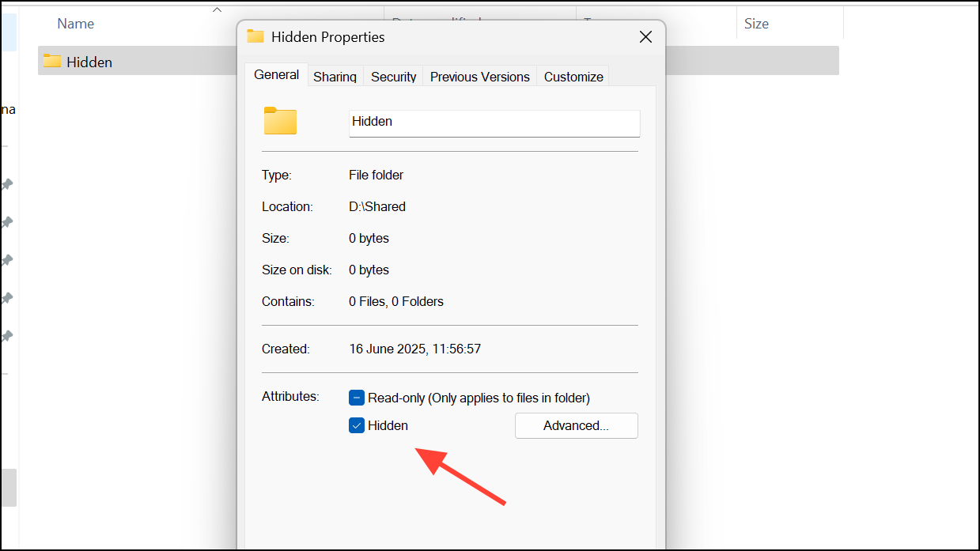
Task: Click the lowest pin icon in the navigation pane
Action: 6,335
